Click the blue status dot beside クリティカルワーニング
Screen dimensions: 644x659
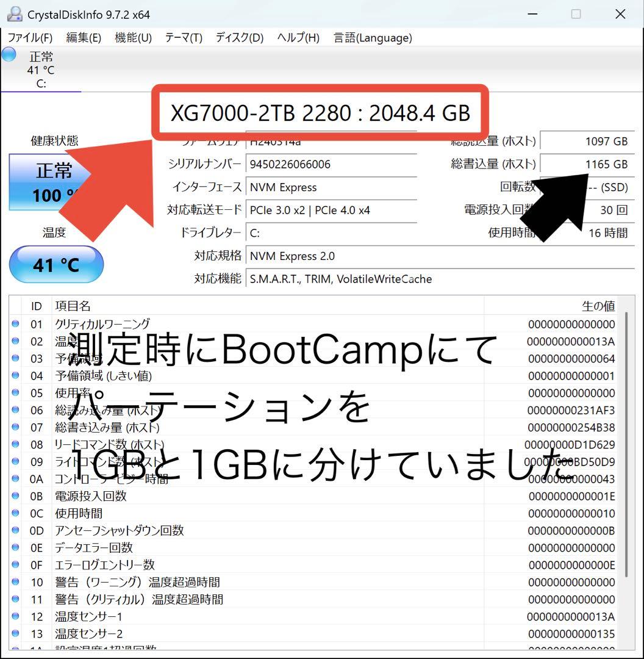click(15, 324)
